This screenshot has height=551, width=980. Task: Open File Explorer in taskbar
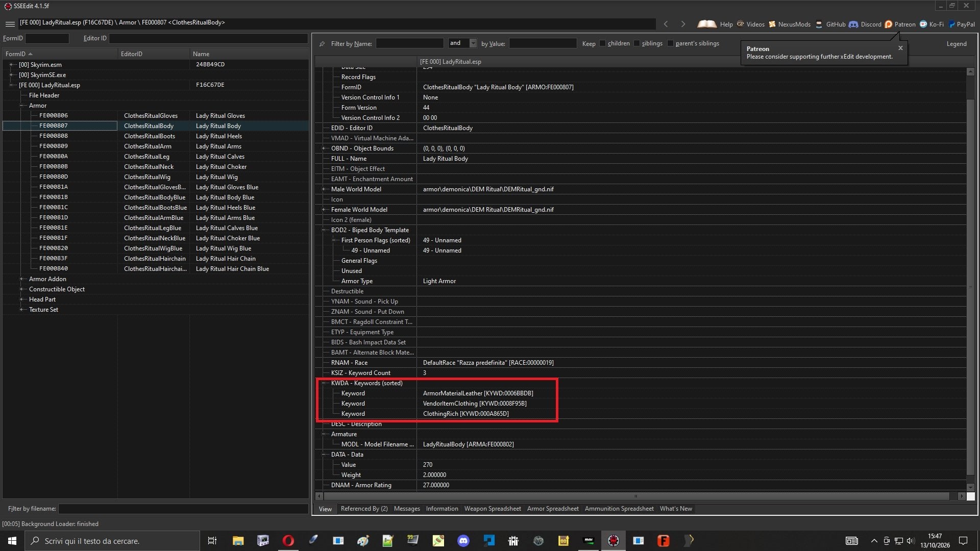point(238,541)
